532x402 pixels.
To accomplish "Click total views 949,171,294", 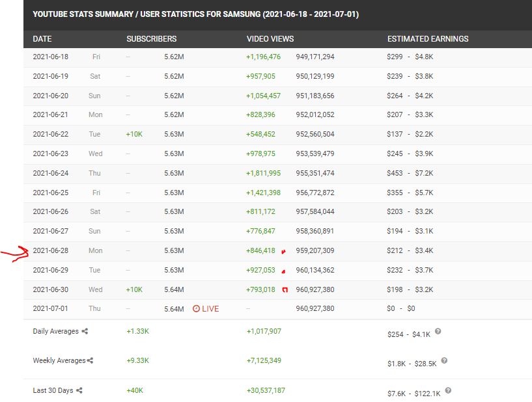I will point(315,57).
